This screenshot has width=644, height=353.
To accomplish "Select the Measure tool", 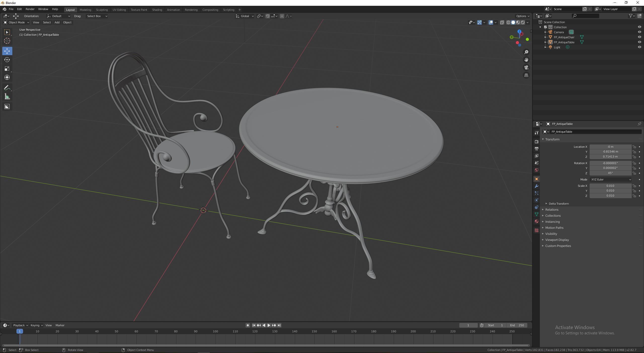I will [7, 97].
